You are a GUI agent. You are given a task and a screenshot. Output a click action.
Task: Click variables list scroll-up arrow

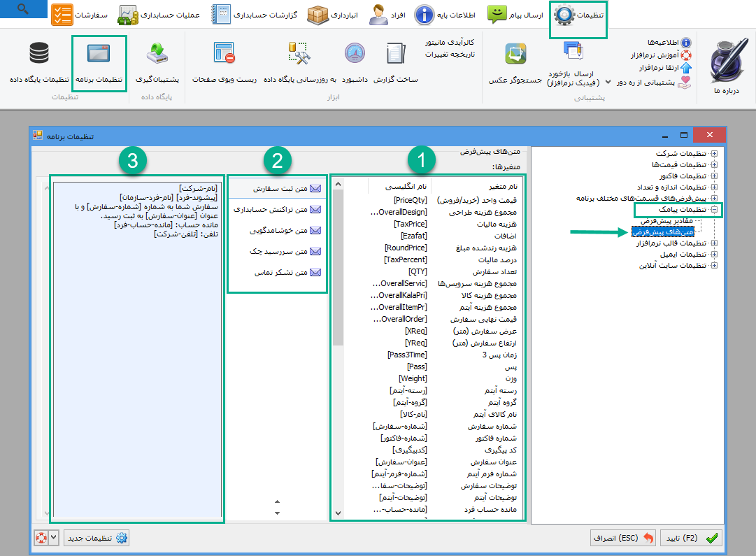pyautogui.click(x=338, y=184)
